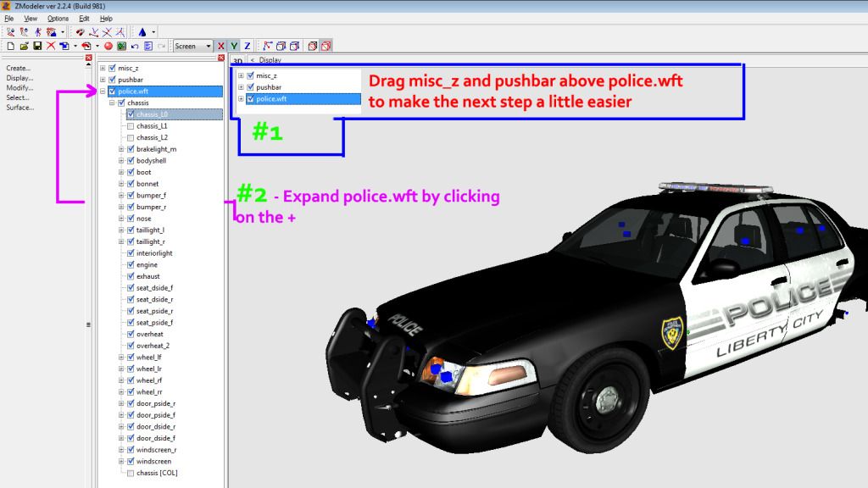The height and width of the screenshot is (488, 868).
Task: Click the Create... command
Action: 19,68
